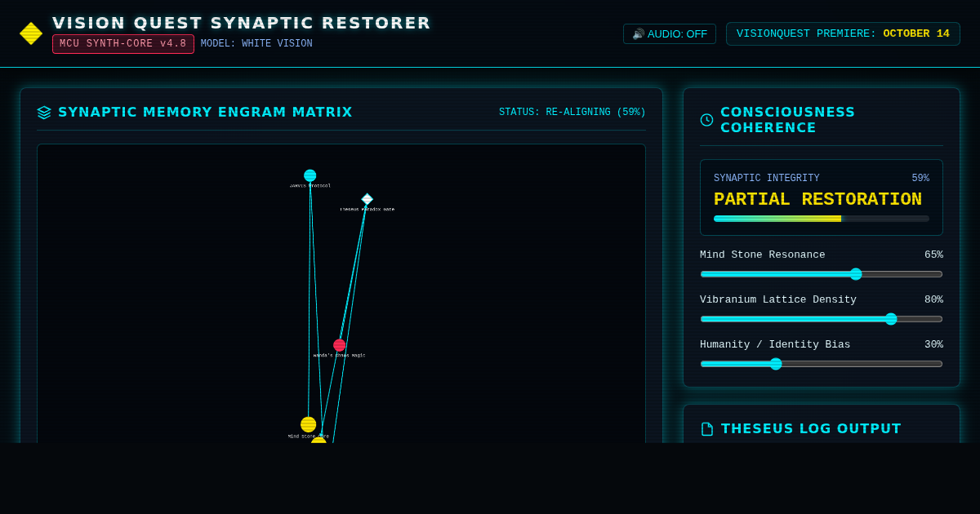Click the 'STATUS: RE-ALIGNING (59%)' text
The width and height of the screenshot is (980, 514).
click(x=572, y=113)
